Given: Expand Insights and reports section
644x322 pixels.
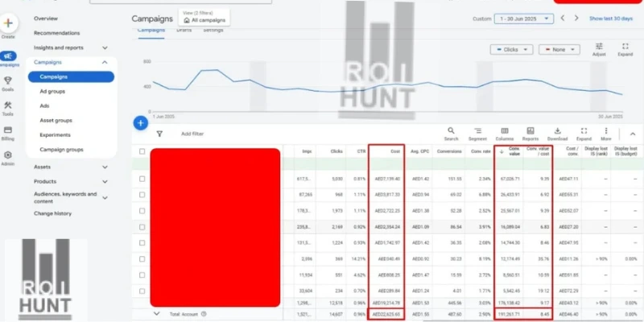Looking at the screenshot, I should pos(105,47).
